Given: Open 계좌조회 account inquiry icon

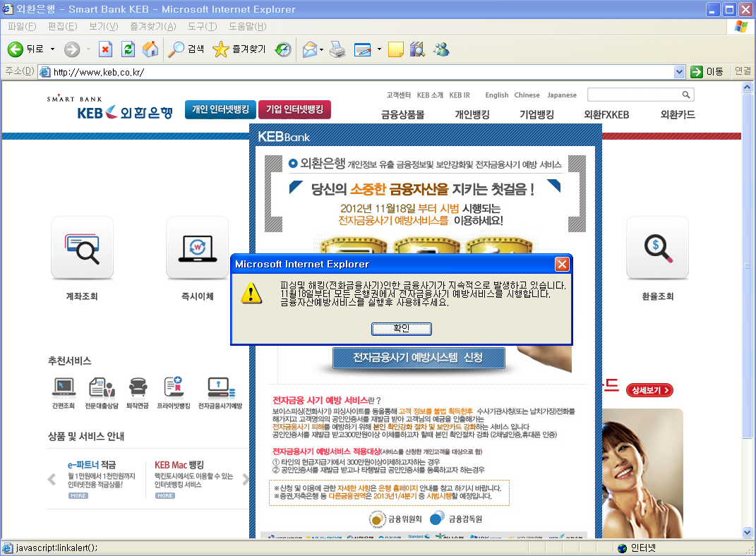Looking at the screenshot, I should tap(83, 248).
